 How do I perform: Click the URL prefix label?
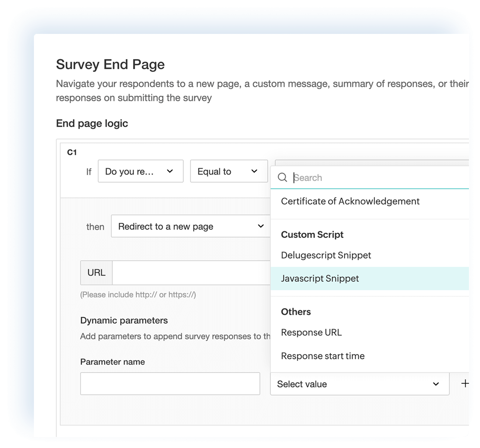96,273
